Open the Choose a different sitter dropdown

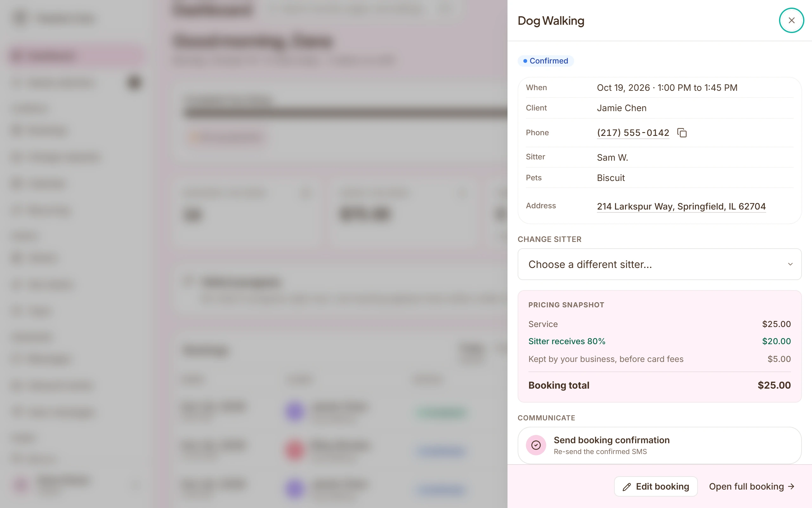(659, 264)
